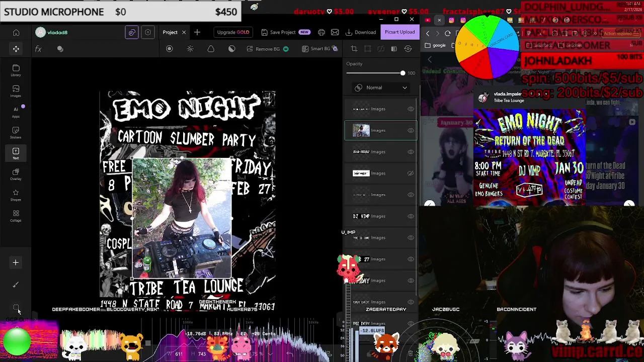Screen dimensions: 644x362
Task: Print the project using printer icon
Action: tap(321, 32)
